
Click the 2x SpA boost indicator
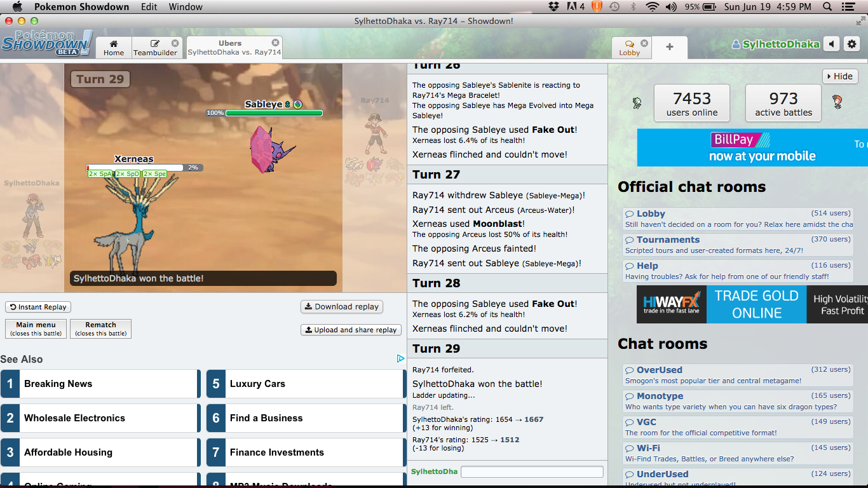click(x=100, y=174)
